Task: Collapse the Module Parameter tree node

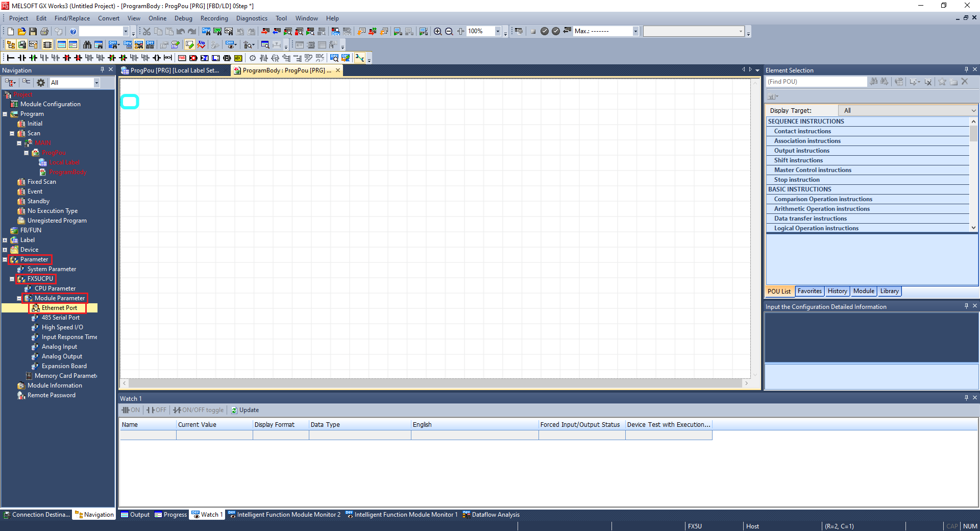Action: 19,298
